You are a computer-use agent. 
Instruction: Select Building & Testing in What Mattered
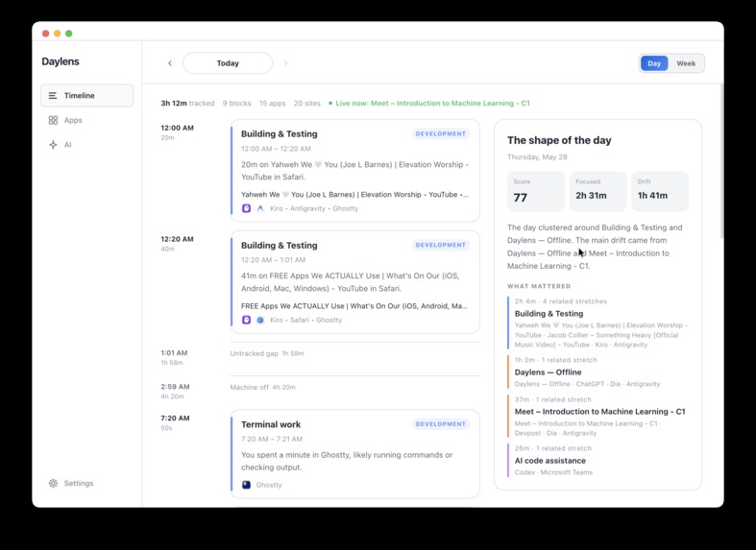597,323
